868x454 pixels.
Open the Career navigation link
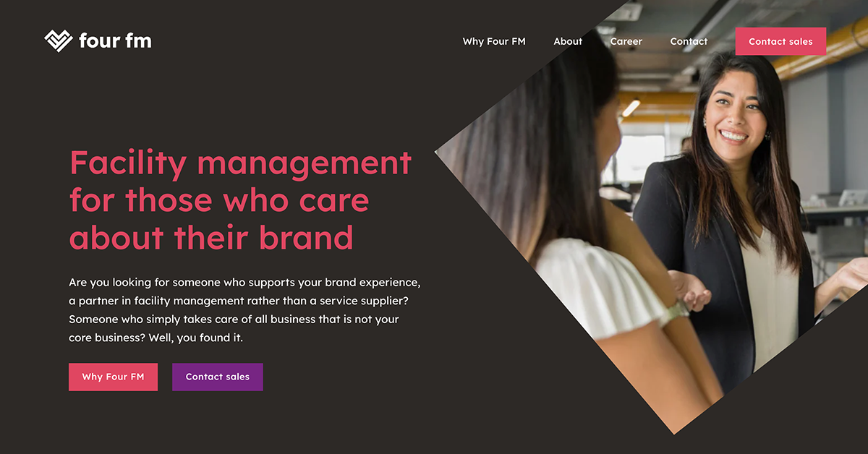(x=626, y=41)
